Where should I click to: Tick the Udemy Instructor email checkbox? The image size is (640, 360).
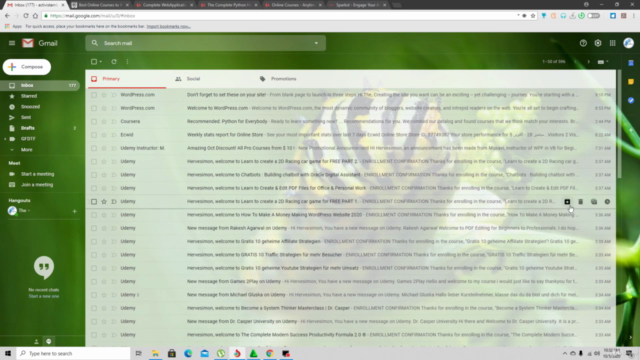click(x=94, y=148)
